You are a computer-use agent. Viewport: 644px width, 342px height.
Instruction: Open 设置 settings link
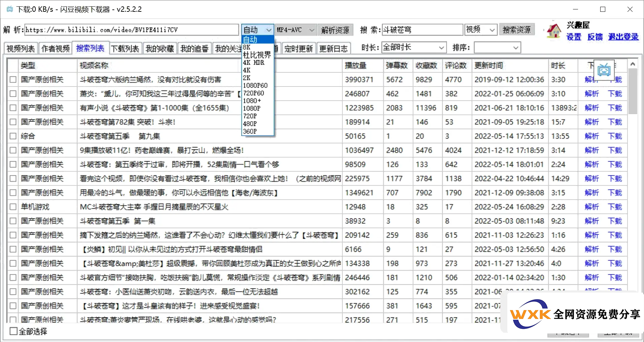pyautogui.click(x=574, y=37)
